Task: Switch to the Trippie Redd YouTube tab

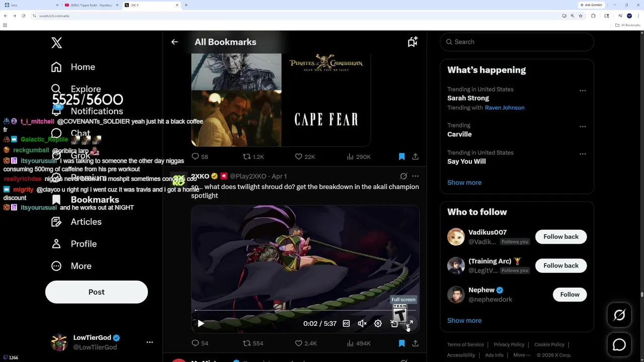Action: click(92, 5)
